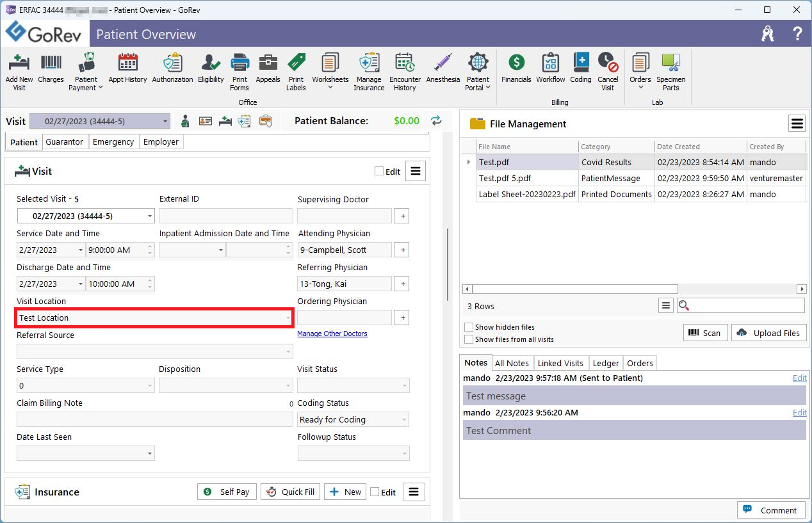Open the Discharge Date picker dropdown
Screen dimensions: 812x523
pos(81,284)
